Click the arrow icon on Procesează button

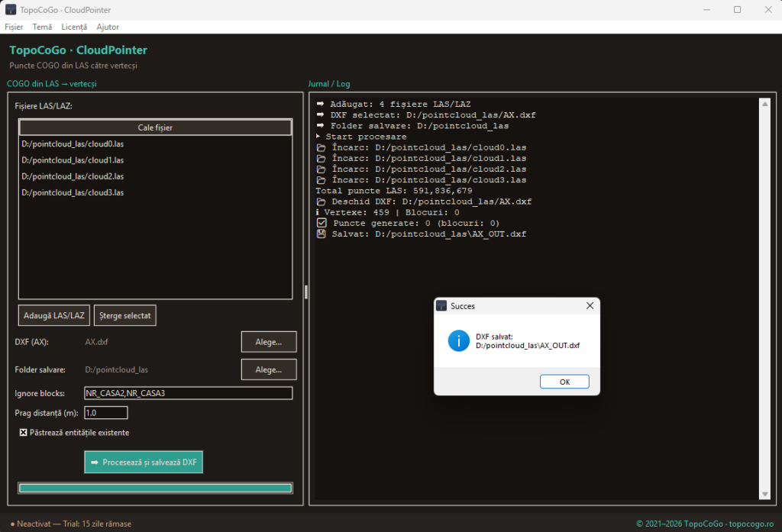point(95,463)
